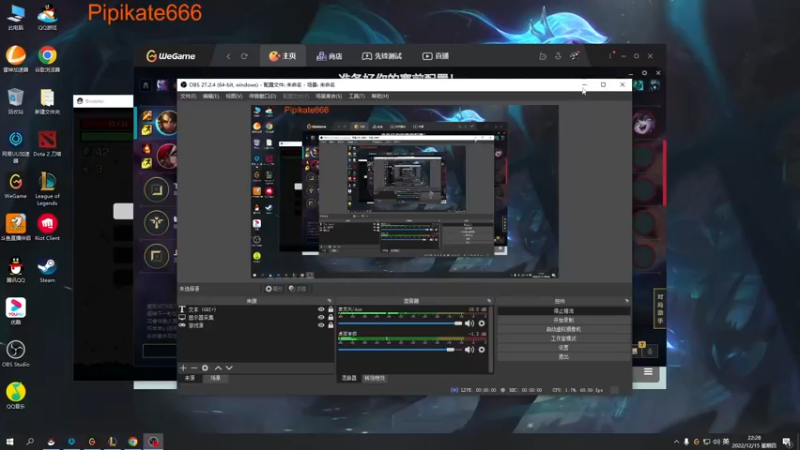The width and height of the screenshot is (800, 450).
Task: Move the selected source down
Action: [229, 368]
